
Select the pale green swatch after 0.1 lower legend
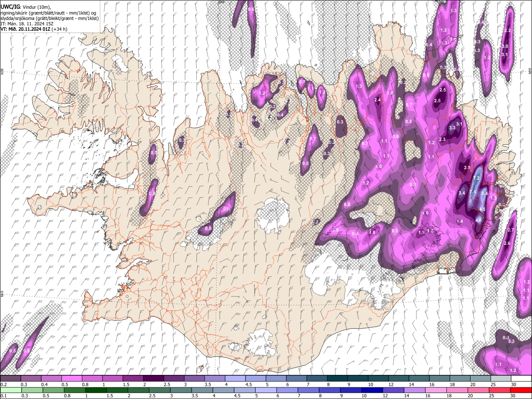(x=10, y=390)
